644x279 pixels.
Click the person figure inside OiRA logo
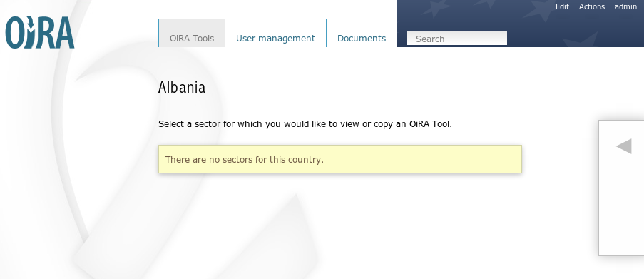[x=29, y=32]
